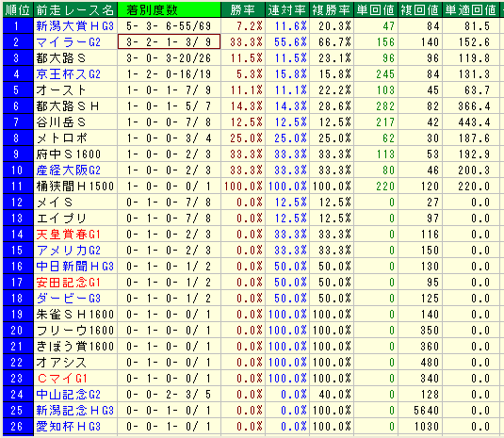The image size is (504, 438).
Task: Sort by the 勝率 column header
Action: (243, 10)
